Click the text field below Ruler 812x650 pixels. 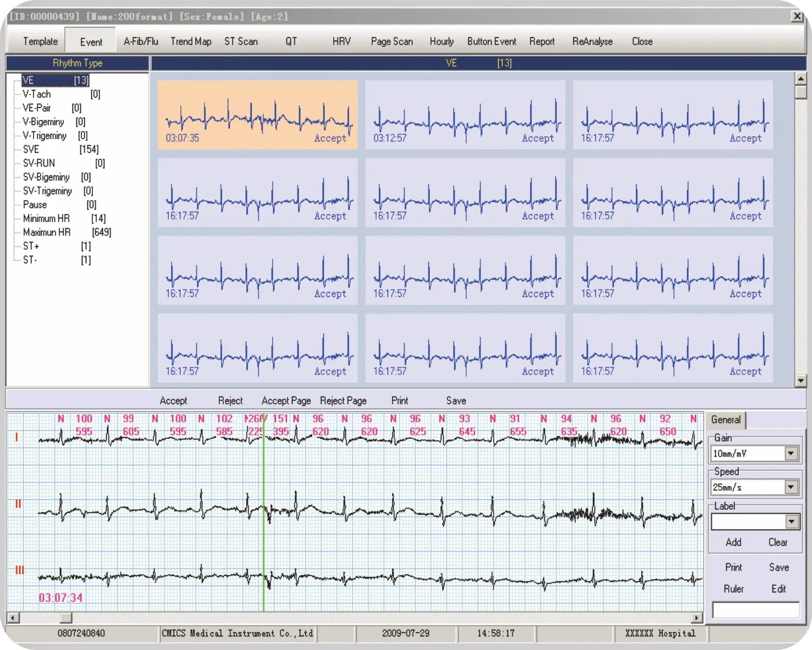[756, 610]
